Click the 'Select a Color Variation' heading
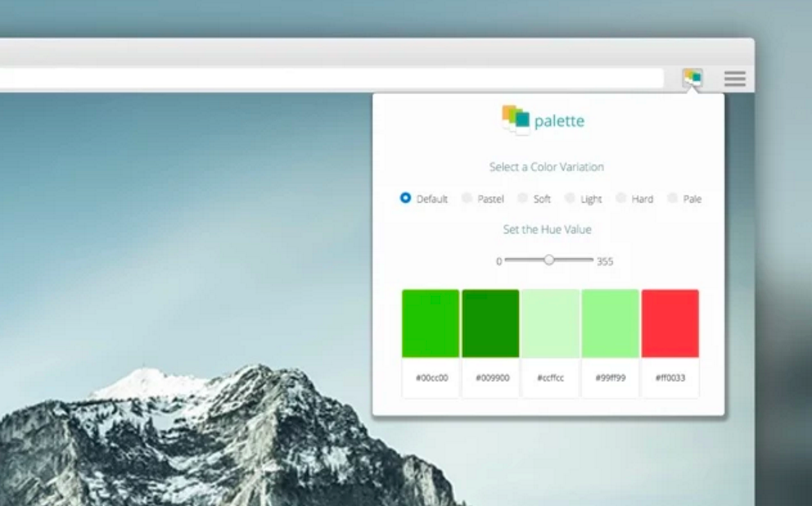 (x=547, y=167)
